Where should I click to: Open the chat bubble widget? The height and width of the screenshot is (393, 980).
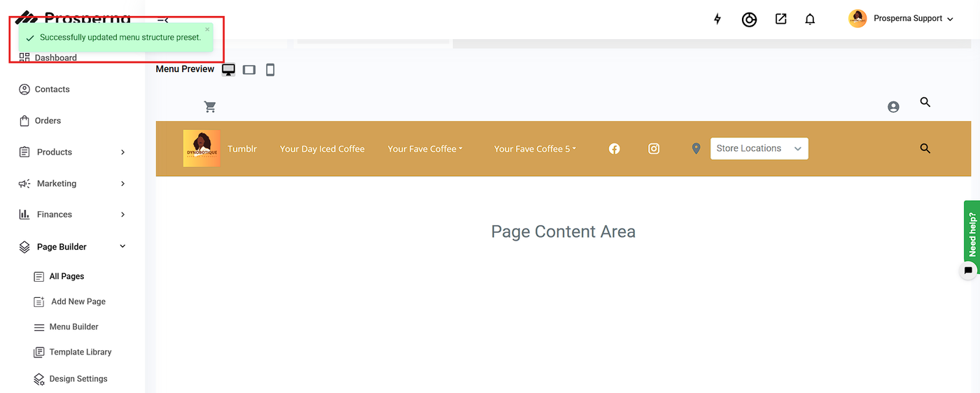tap(968, 271)
